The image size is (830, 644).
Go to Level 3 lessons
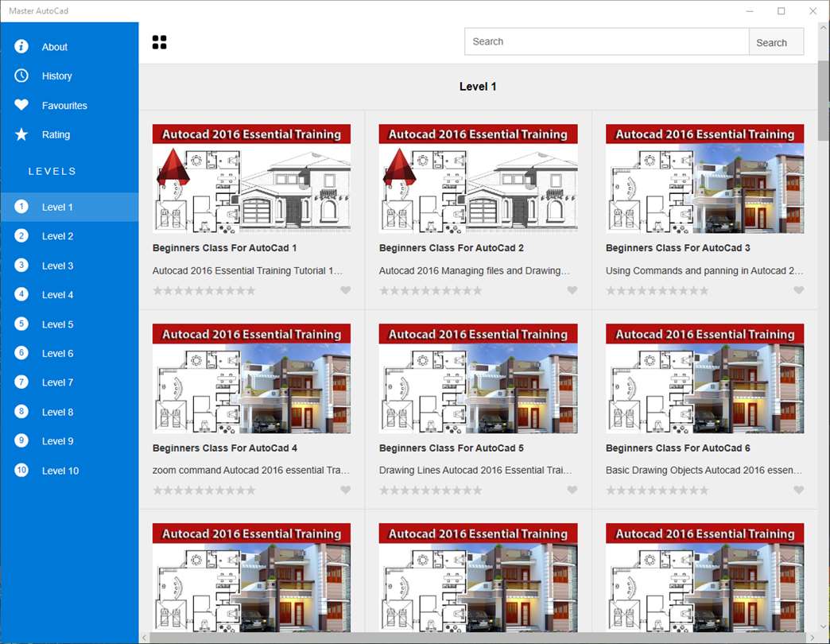point(69,265)
